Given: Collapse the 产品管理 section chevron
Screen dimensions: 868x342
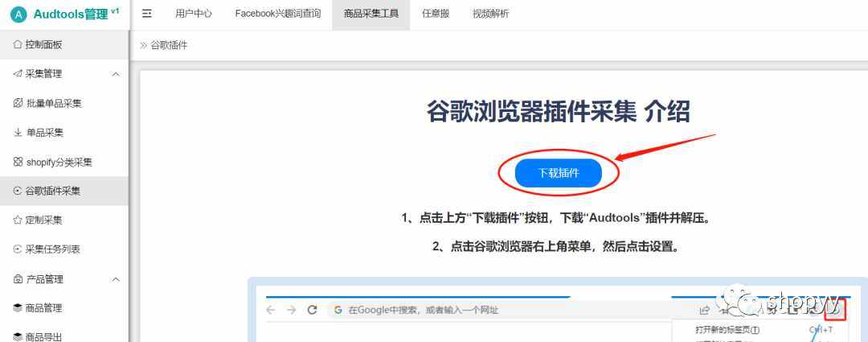Looking at the screenshot, I should coord(116,279).
